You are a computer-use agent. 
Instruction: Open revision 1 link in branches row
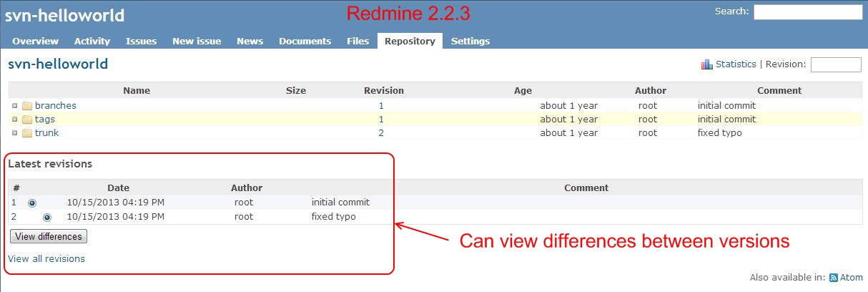(x=381, y=106)
